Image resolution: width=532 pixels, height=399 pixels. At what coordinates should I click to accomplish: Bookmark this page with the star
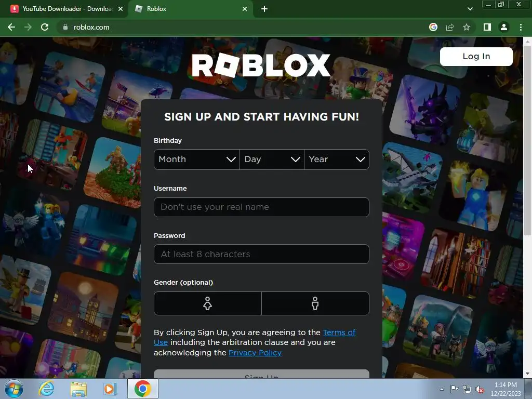pyautogui.click(x=467, y=27)
